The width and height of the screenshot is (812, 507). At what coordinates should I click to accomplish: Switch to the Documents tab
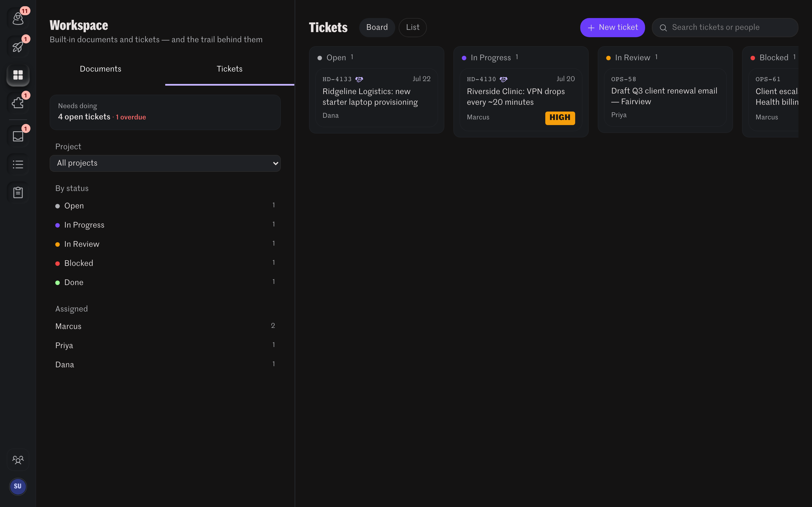point(101,69)
